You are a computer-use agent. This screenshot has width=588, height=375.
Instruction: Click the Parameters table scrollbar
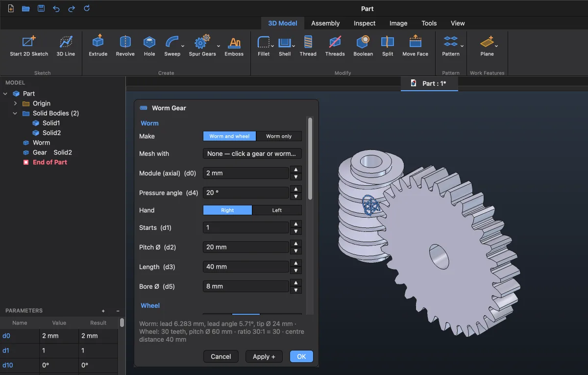click(x=122, y=323)
